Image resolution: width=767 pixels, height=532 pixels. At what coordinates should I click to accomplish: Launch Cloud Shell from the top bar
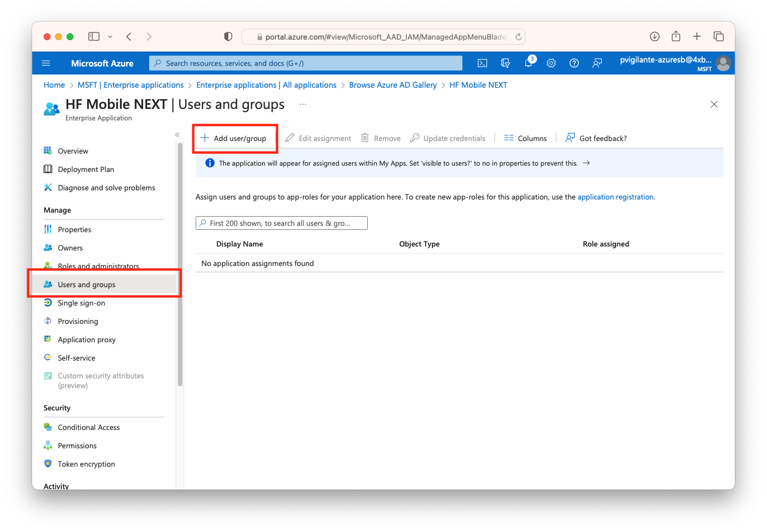(x=482, y=63)
